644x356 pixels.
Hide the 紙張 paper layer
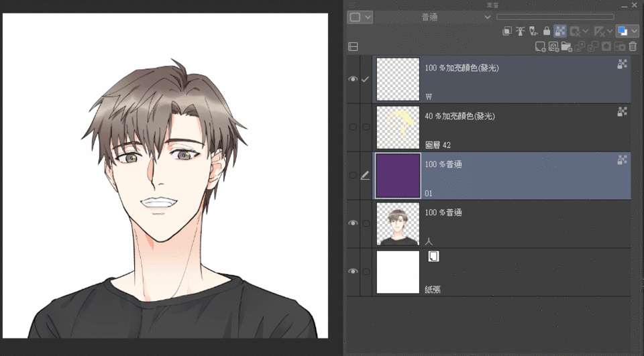(353, 272)
